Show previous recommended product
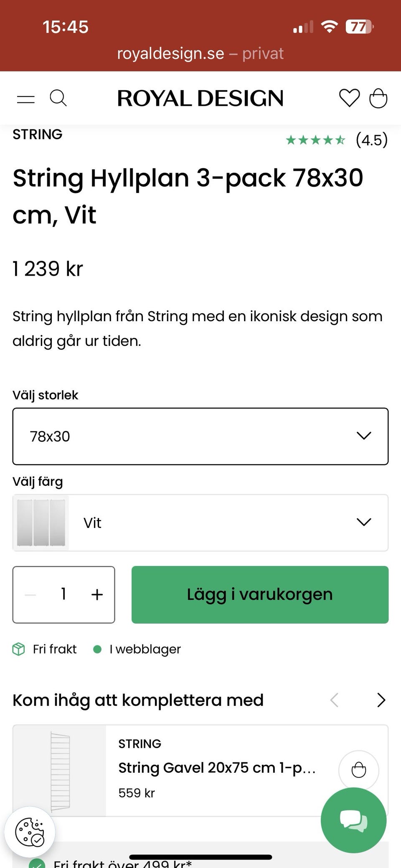Viewport: 401px width, 868px height. tap(334, 700)
